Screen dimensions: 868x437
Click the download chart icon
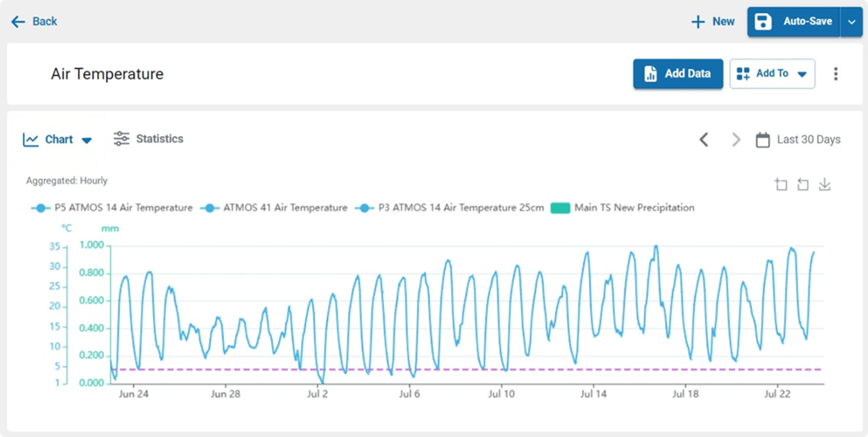825,184
